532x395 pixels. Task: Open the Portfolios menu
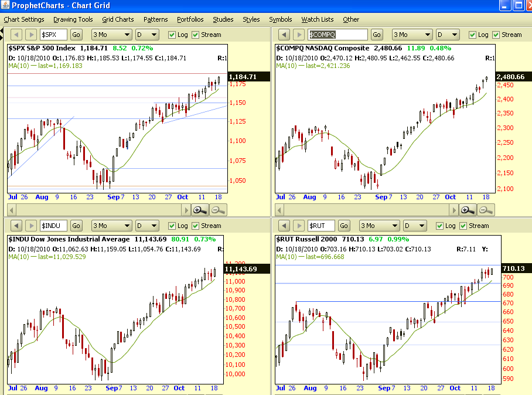(x=190, y=19)
